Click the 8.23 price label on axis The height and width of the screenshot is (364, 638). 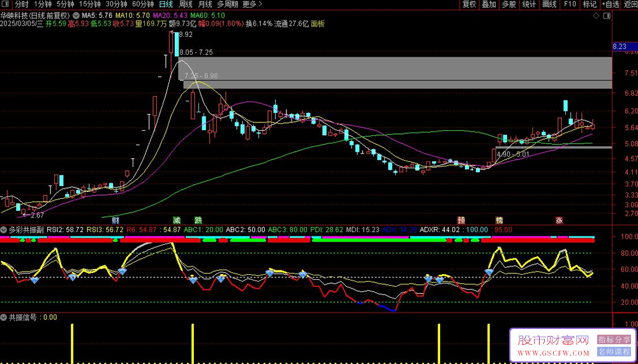pos(619,47)
